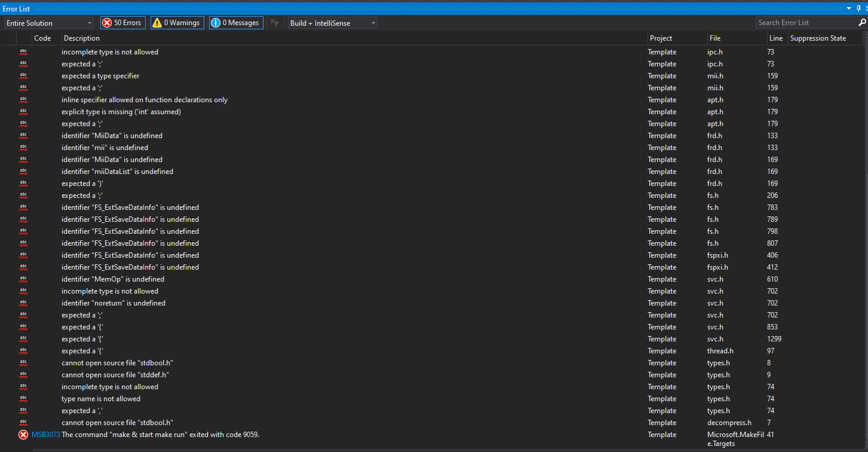Click IntelliSense icon for inline specifier row
This screenshot has height=452, width=868.
(x=23, y=100)
